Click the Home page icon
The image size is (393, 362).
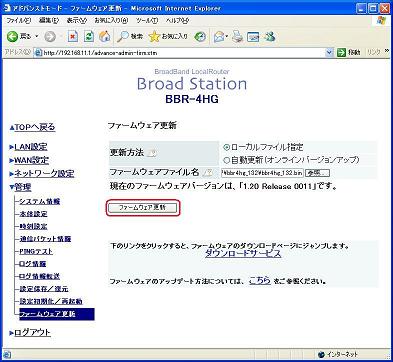[105, 37]
